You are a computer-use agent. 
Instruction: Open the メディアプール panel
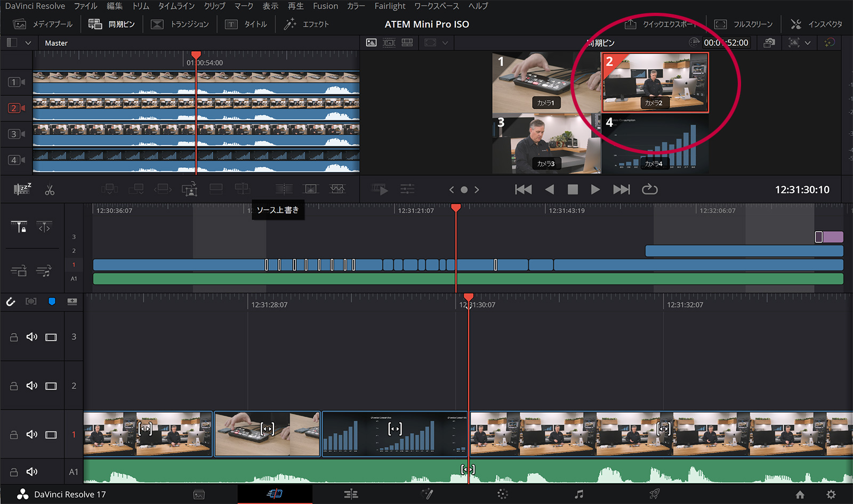(x=43, y=24)
